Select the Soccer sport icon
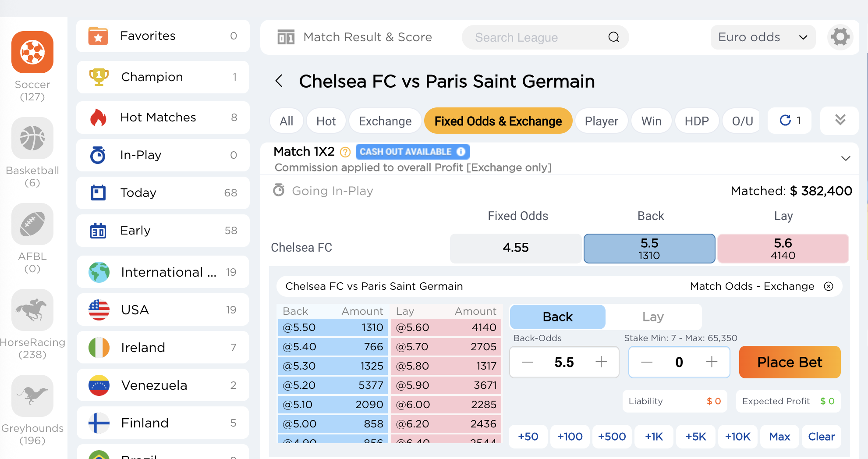The image size is (868, 459). [x=32, y=52]
